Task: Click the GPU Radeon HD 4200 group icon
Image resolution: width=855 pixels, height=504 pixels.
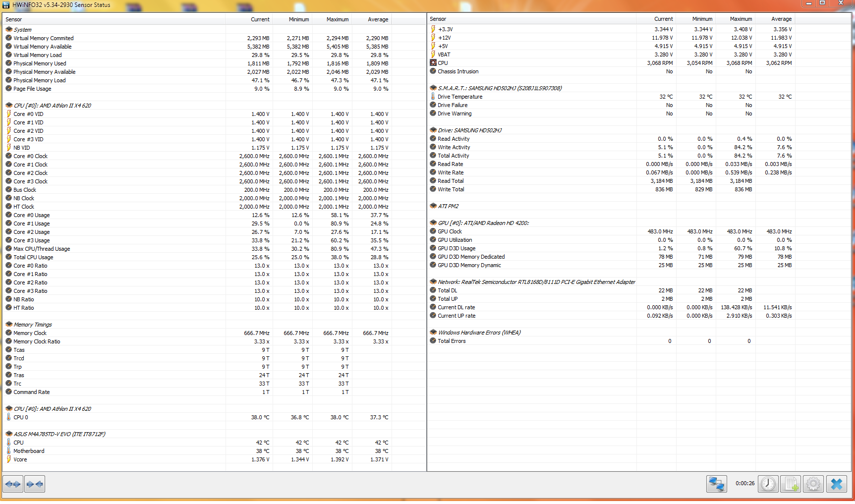Action: click(x=433, y=223)
